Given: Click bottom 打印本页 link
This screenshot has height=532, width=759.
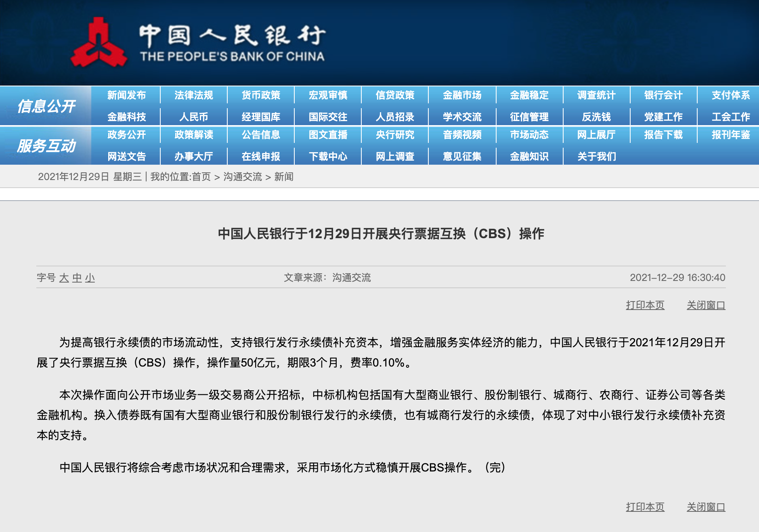Looking at the screenshot, I should [645, 507].
